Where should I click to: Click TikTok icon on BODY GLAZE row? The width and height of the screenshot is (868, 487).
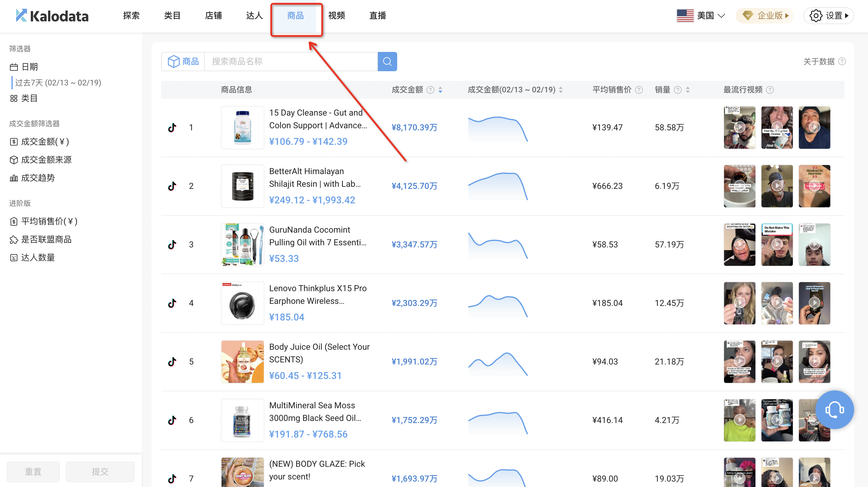pyautogui.click(x=172, y=479)
